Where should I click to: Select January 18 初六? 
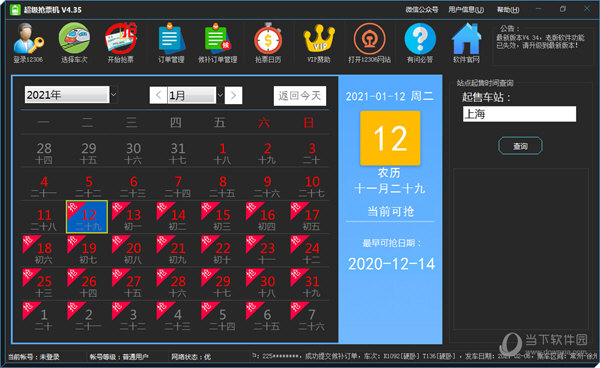coord(43,251)
